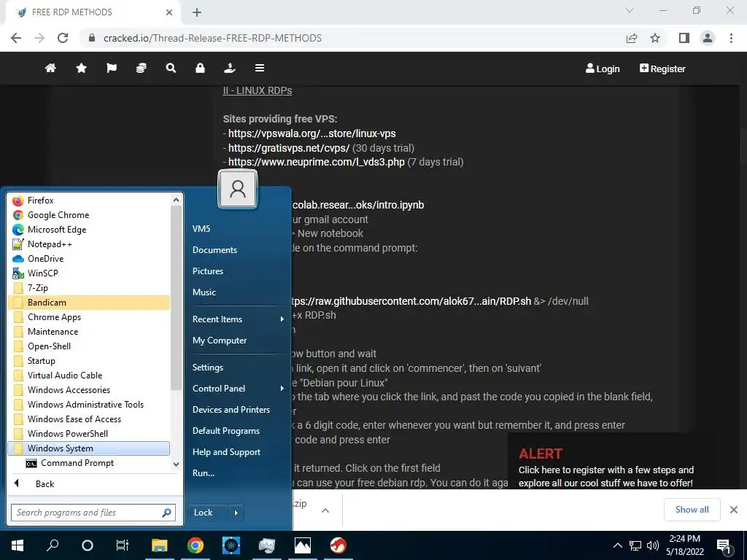Open the vpswala.org linux-vps link

point(311,134)
